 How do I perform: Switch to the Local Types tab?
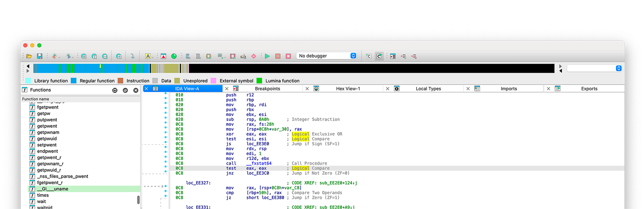[428, 88]
